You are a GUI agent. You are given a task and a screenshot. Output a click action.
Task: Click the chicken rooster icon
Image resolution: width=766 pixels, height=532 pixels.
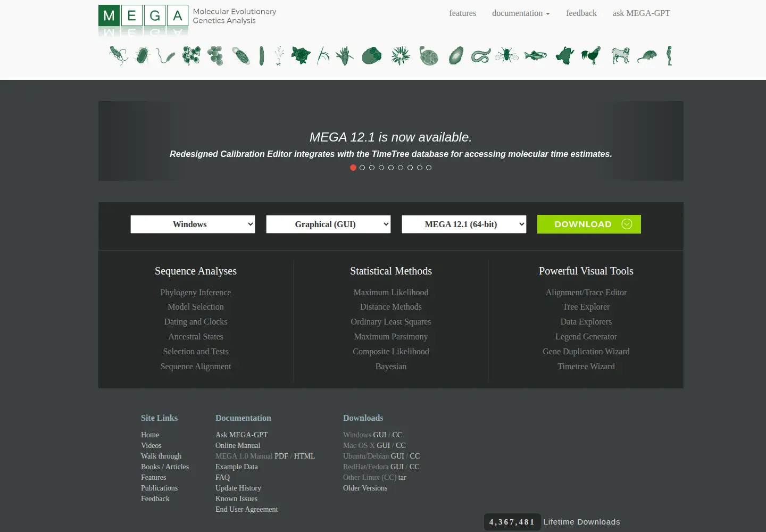(591, 55)
